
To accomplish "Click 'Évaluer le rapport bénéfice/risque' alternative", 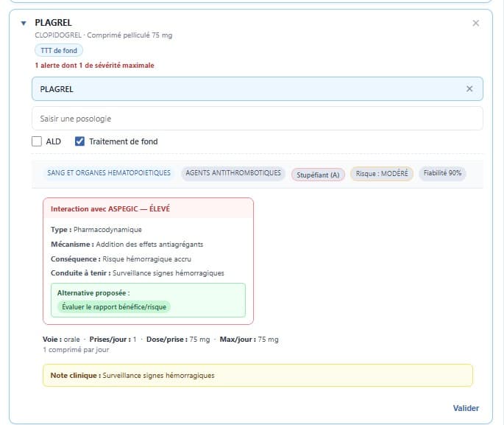I will 114,307.
